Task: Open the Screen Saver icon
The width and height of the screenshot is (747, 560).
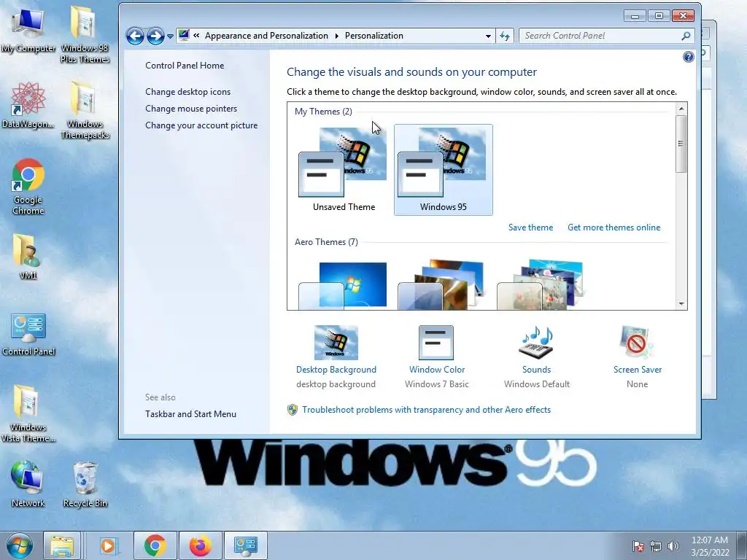Action: 637,343
